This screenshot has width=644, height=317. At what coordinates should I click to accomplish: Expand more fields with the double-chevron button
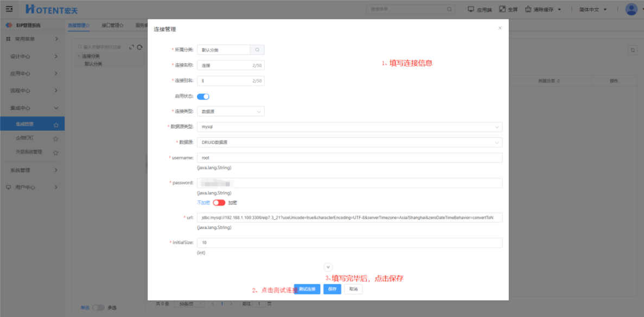[x=328, y=267]
